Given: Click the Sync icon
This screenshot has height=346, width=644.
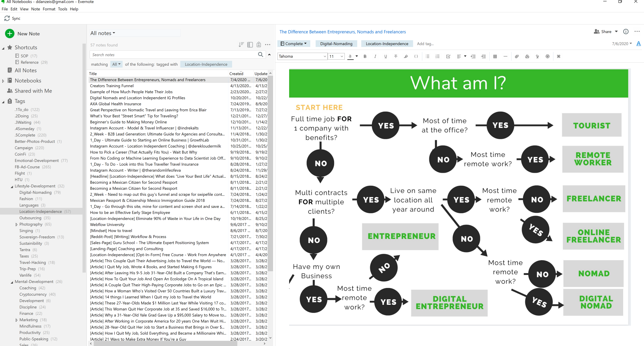Looking at the screenshot, I should (x=7, y=18).
